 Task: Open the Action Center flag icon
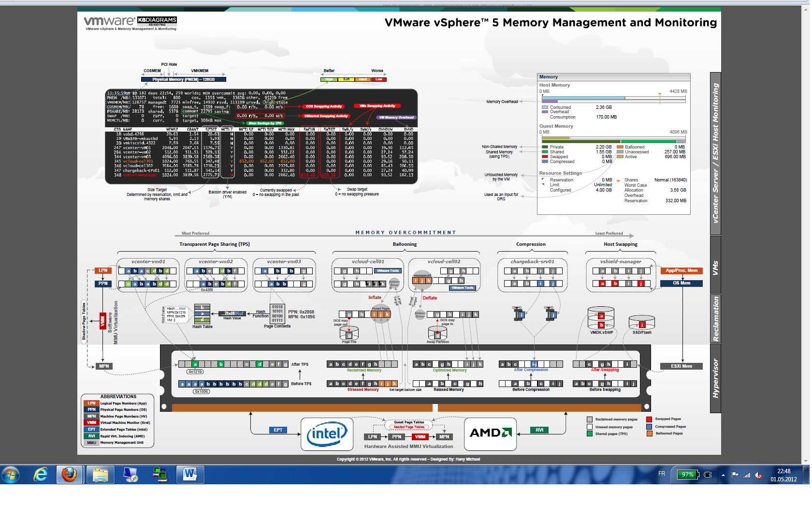pos(735,475)
